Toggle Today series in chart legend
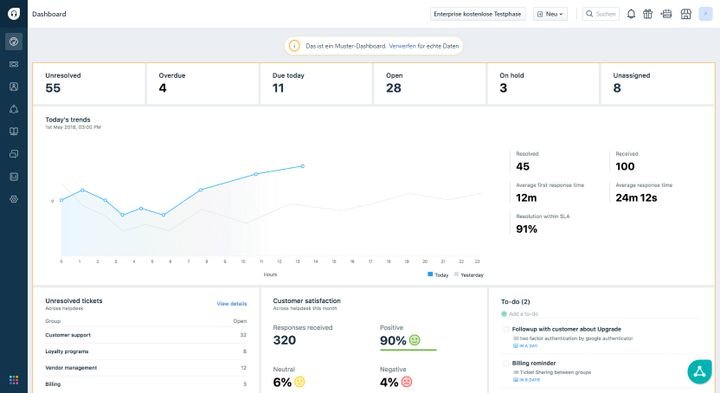The width and height of the screenshot is (720, 393). click(x=438, y=275)
